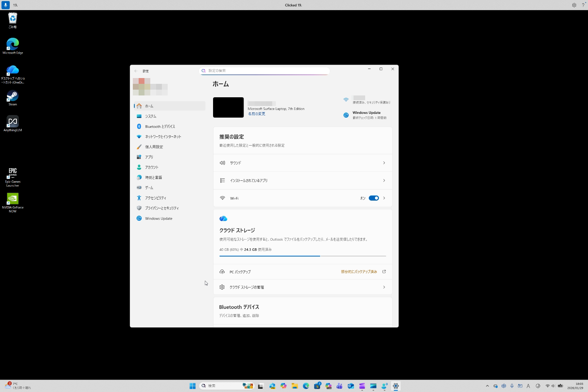This screenshot has height=392, width=588.
Task: Open the IME input mode indicator A
Action: [x=528, y=386]
